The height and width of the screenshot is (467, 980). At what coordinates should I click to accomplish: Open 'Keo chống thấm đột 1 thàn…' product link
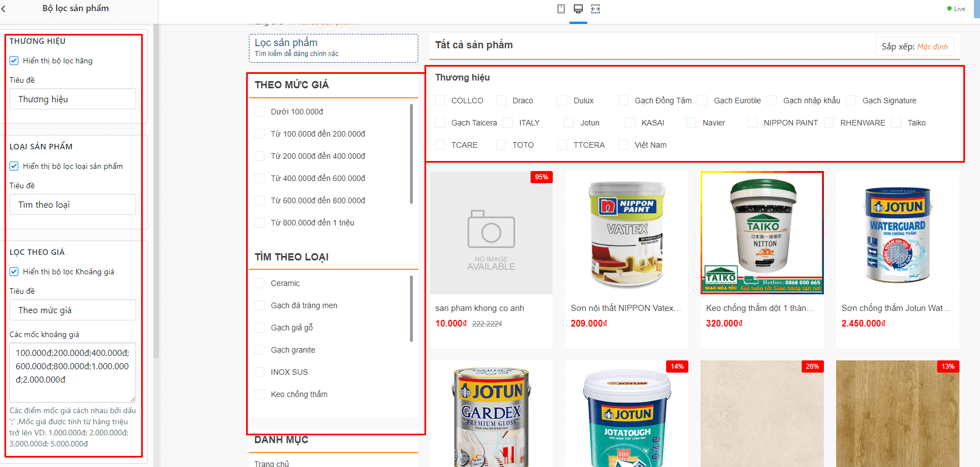click(x=760, y=308)
